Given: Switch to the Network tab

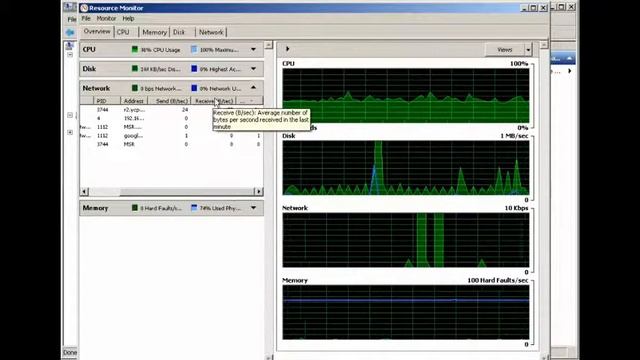Looking at the screenshot, I should pyautogui.click(x=211, y=32).
